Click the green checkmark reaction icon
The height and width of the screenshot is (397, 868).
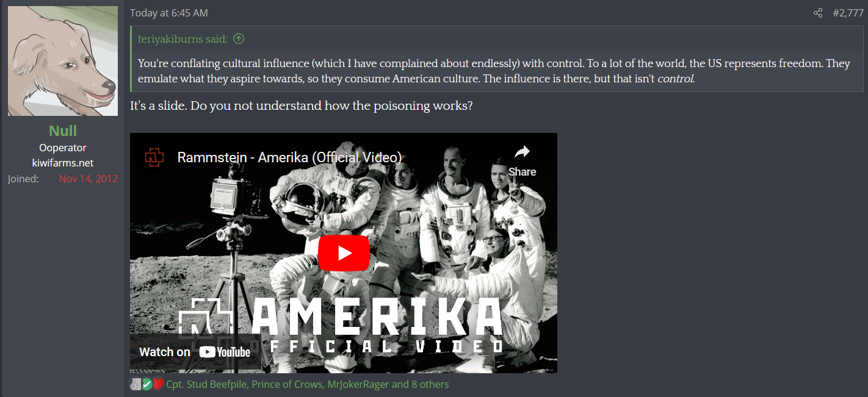click(x=147, y=384)
